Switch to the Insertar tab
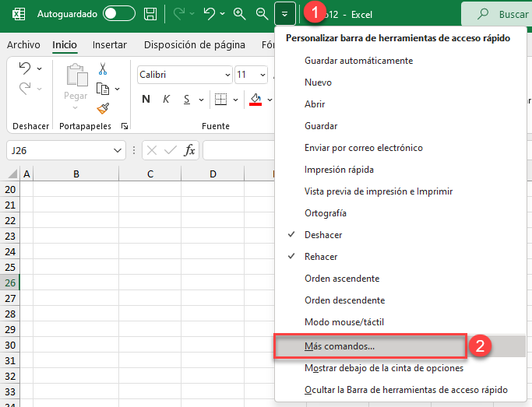The height and width of the screenshot is (407, 532). click(x=110, y=44)
